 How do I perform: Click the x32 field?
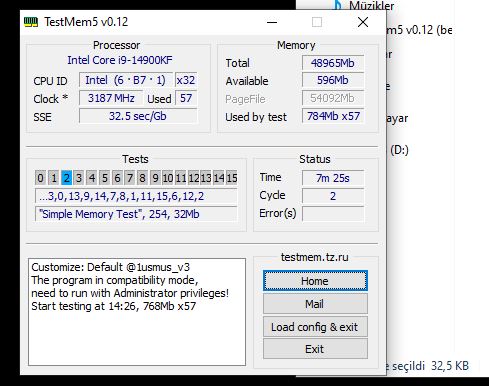click(x=186, y=80)
